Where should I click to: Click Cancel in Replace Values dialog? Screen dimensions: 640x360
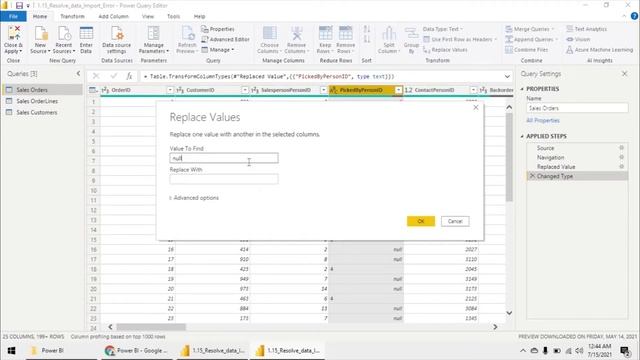[455, 221]
